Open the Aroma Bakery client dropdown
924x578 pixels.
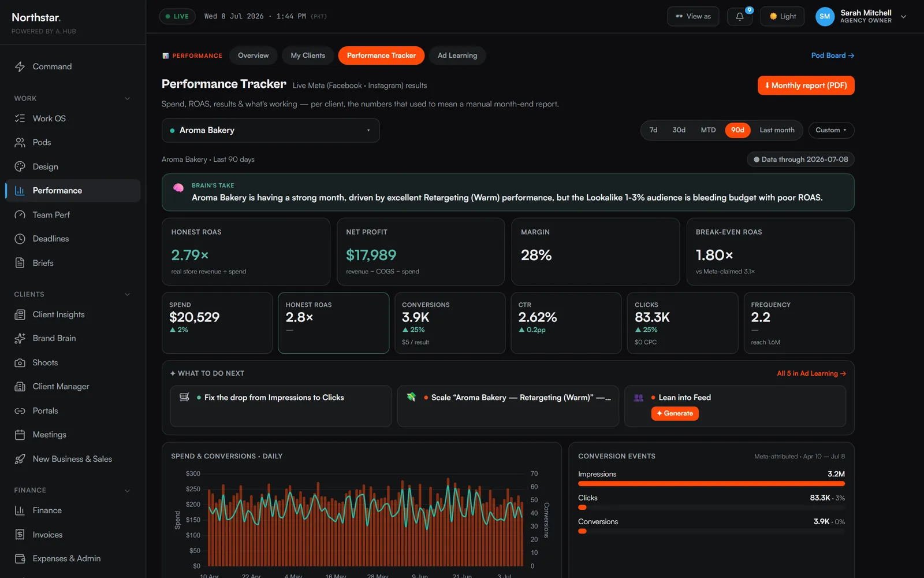270,131
